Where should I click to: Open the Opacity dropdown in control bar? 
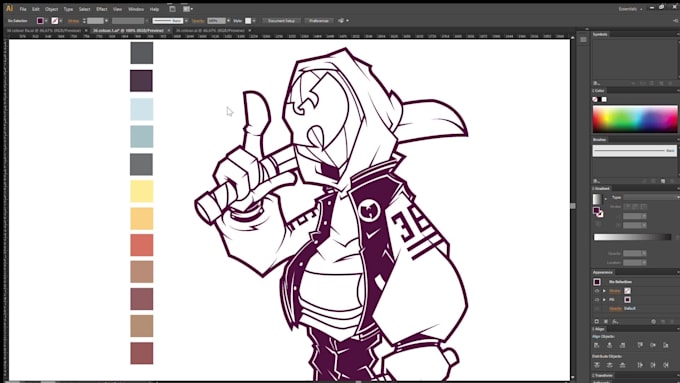click(228, 20)
